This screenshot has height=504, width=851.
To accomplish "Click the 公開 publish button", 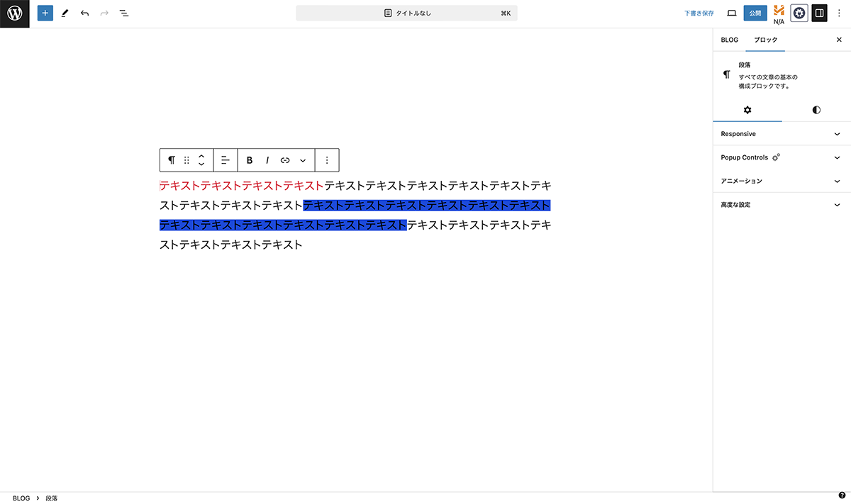I will 755,13.
